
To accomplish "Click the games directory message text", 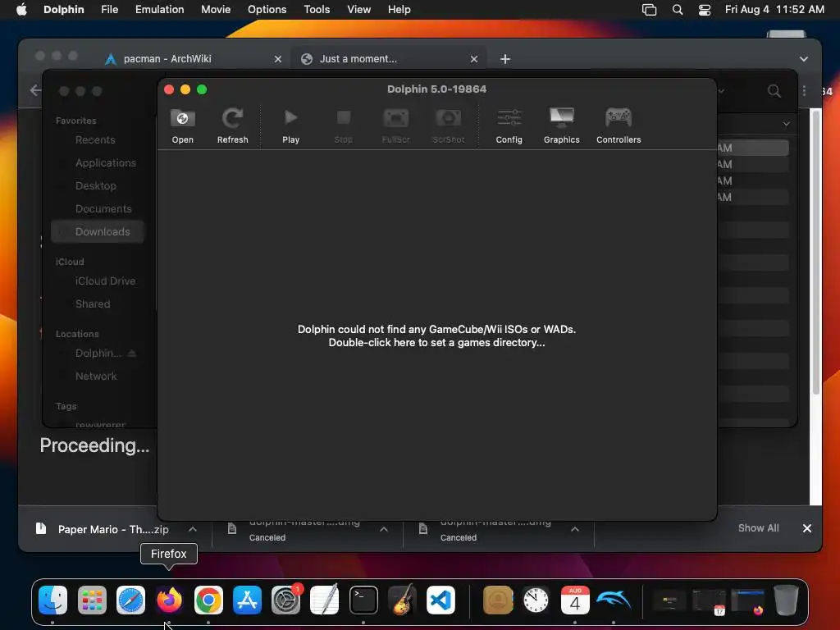I will tap(436, 336).
